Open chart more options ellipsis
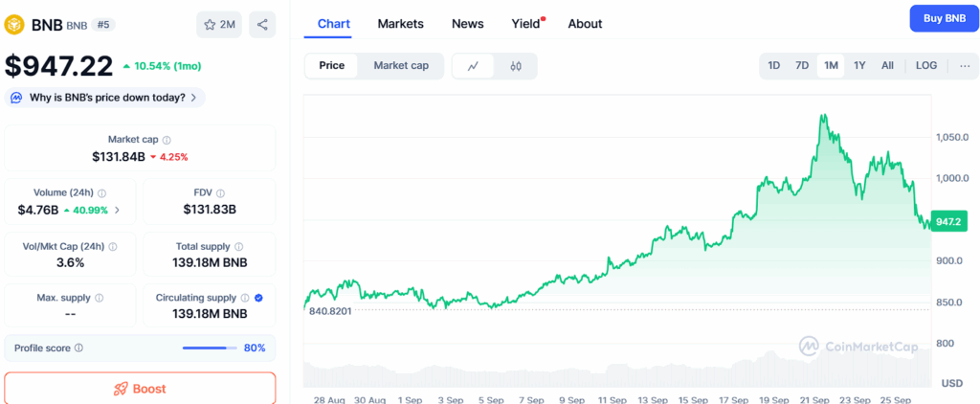Viewport: 980px width, 404px height. coord(965,66)
